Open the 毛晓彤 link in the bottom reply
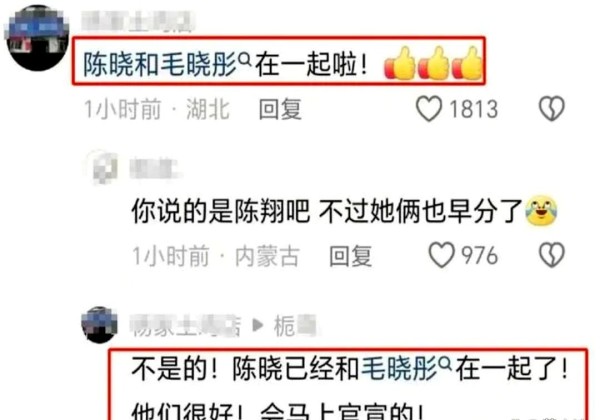Image resolution: width=600 pixels, height=420 pixels. pyautogui.click(x=399, y=369)
